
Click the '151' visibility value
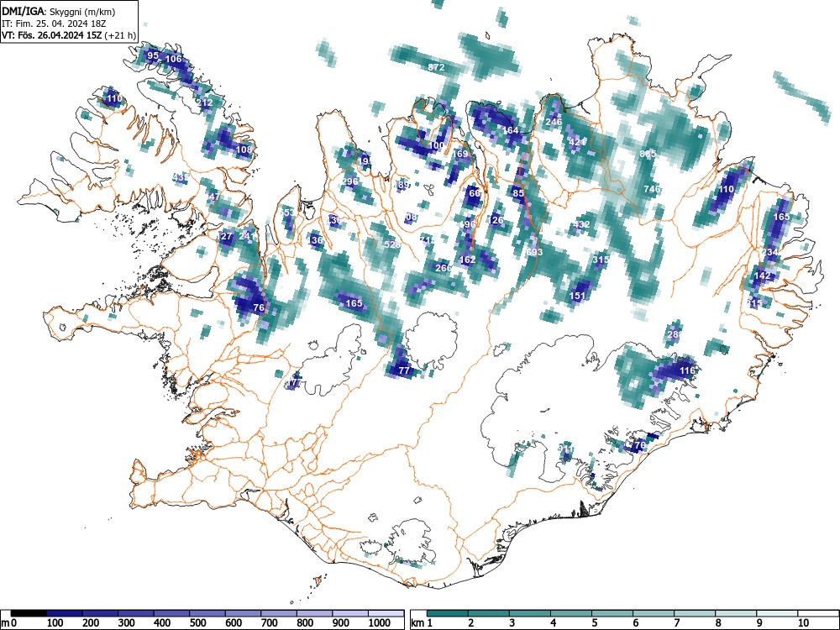pos(577,296)
